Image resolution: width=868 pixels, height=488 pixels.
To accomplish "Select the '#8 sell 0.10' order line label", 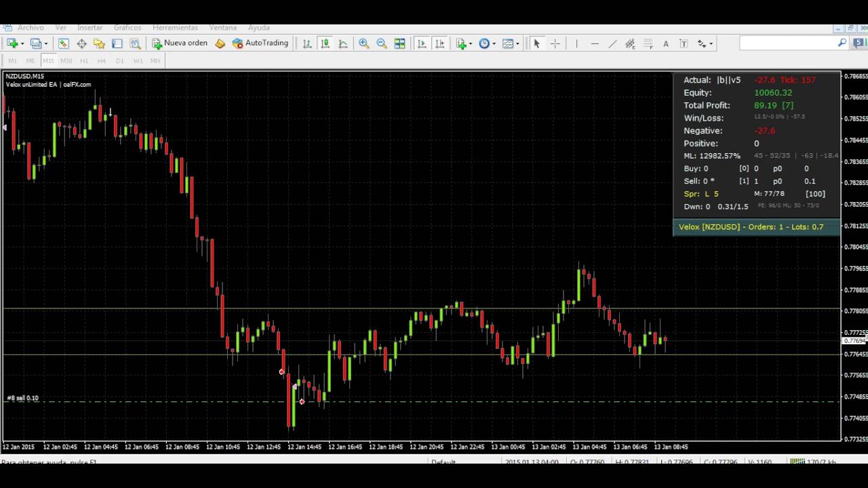I will [x=23, y=398].
